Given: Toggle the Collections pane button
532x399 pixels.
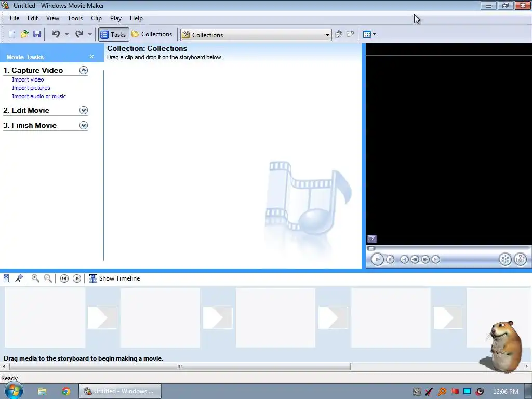Looking at the screenshot, I should click(x=152, y=34).
